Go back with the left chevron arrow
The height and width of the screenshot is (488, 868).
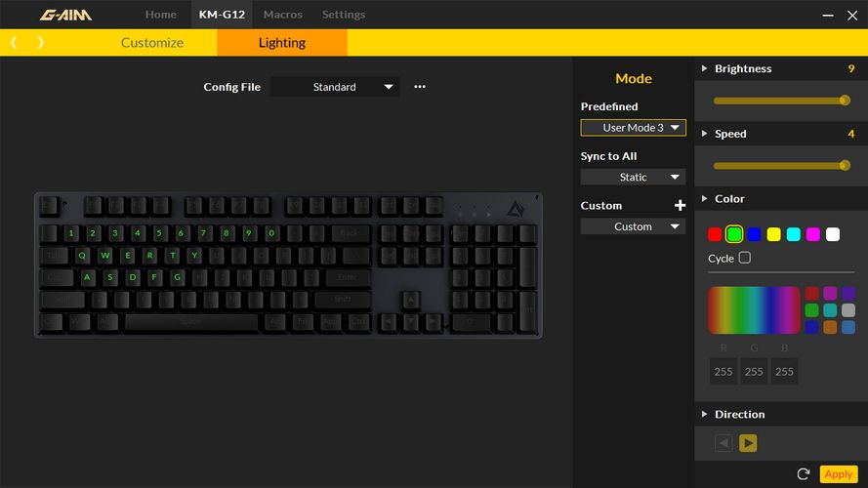pos(14,43)
